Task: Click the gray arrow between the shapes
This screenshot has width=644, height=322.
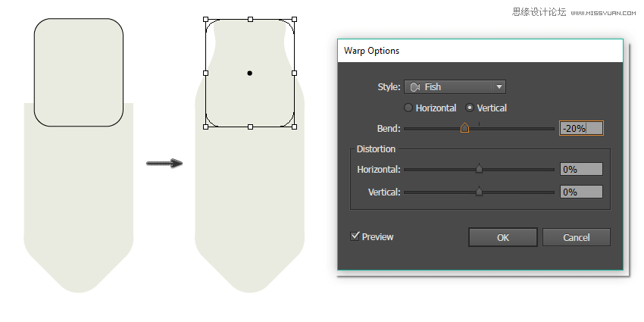Action: [x=164, y=163]
